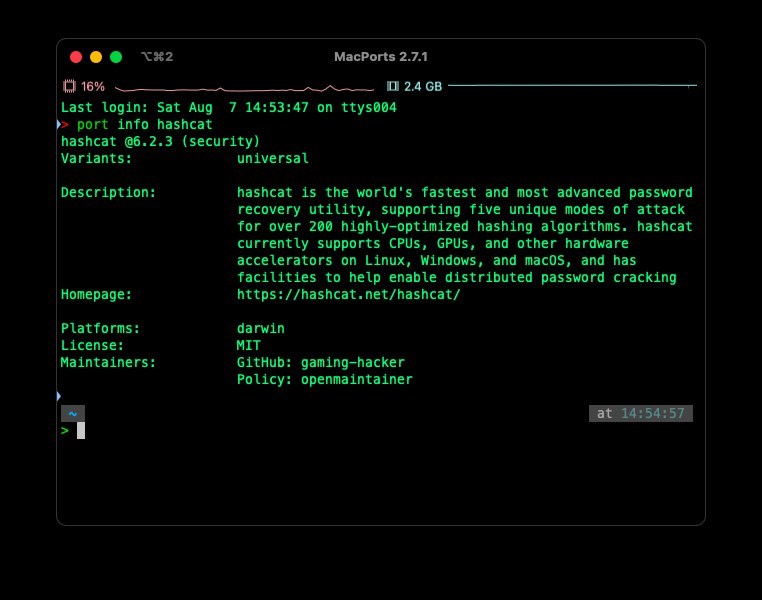
Task: Click the red close window button
Action: pyautogui.click(x=76, y=57)
